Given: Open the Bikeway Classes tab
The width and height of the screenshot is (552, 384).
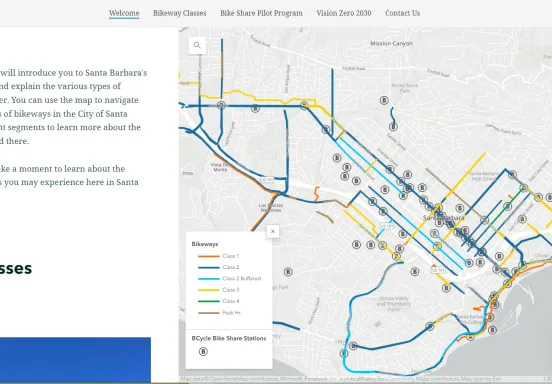Looking at the screenshot, I should tap(180, 13).
